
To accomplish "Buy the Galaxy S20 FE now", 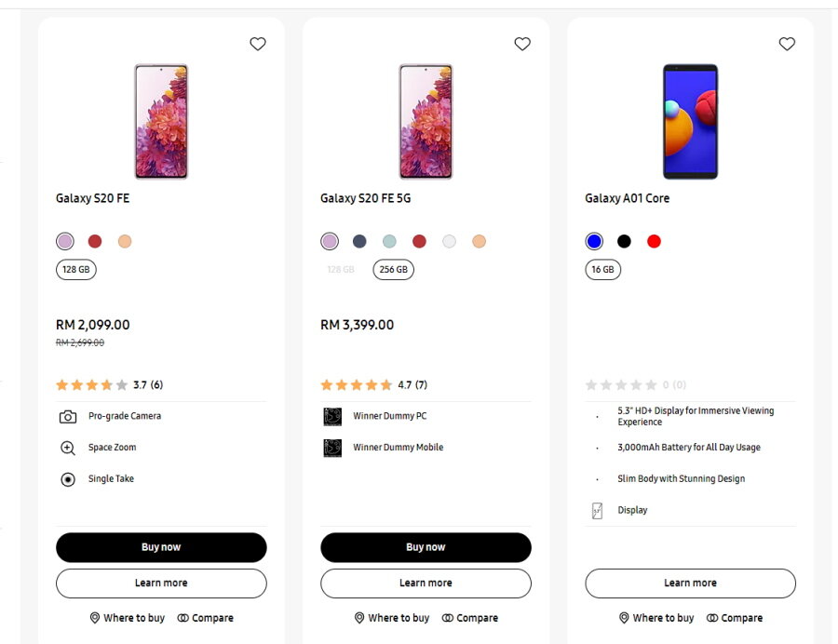I will [161, 547].
